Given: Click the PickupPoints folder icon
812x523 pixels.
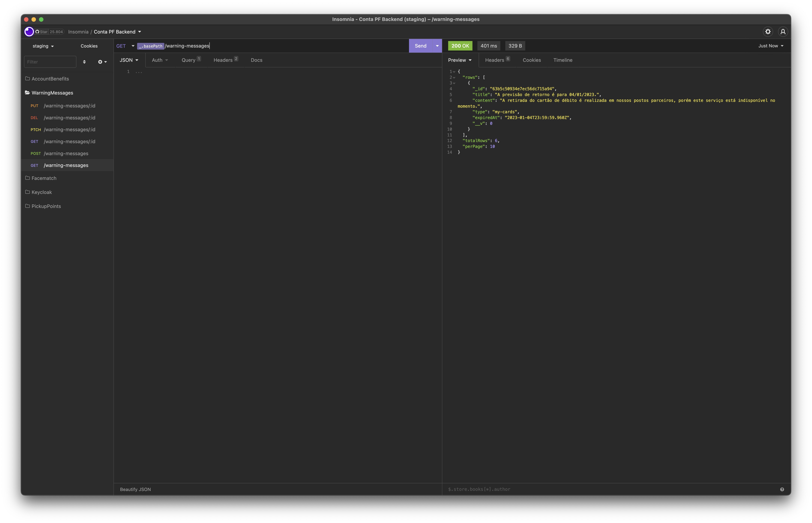Looking at the screenshot, I should click(28, 206).
